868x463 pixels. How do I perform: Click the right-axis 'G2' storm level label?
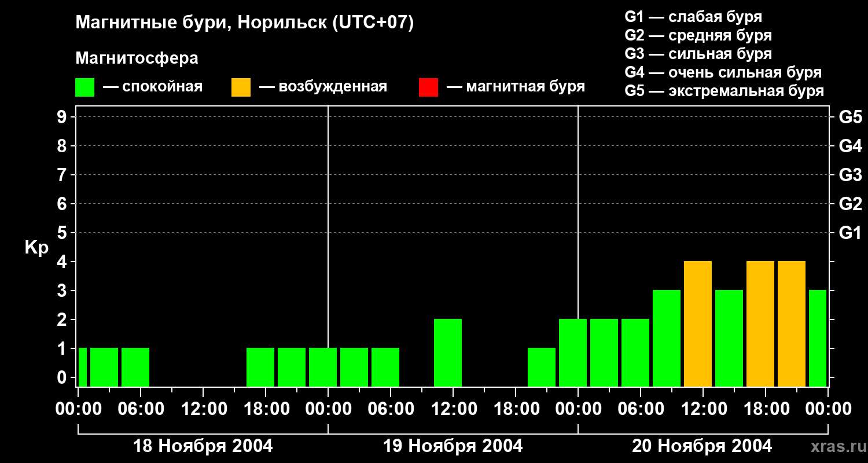[851, 204]
